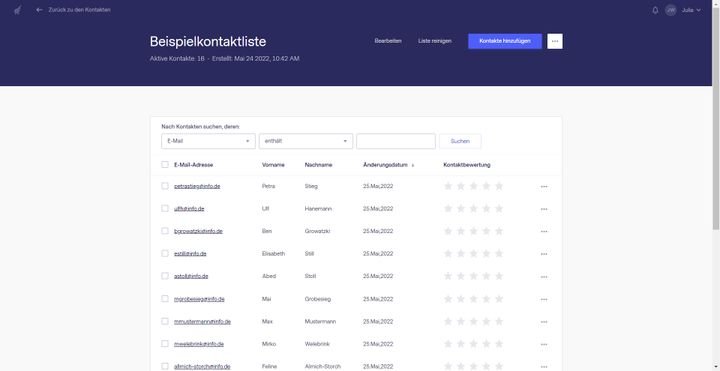The width and height of the screenshot is (720, 371).
Task: Click the sort arrow next to Änderungsdatum
Action: coord(413,165)
